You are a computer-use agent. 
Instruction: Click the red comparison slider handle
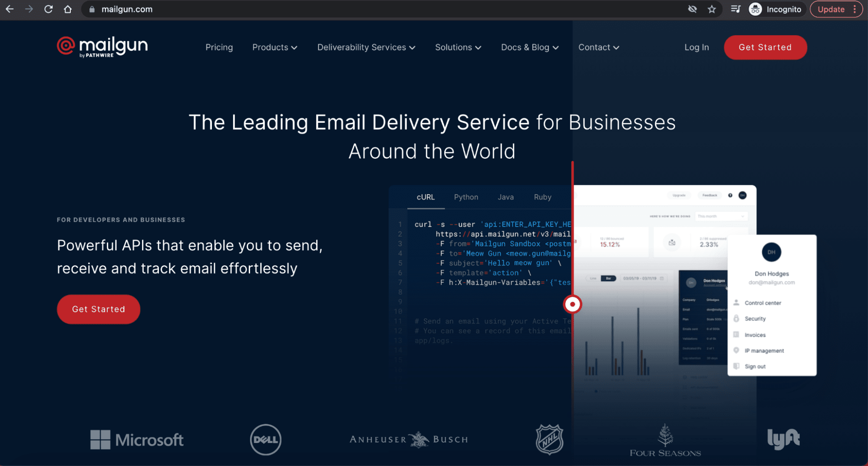[573, 305]
